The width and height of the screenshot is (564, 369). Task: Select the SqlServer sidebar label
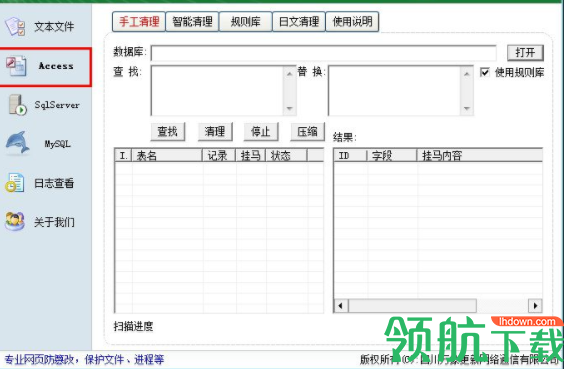(x=57, y=105)
